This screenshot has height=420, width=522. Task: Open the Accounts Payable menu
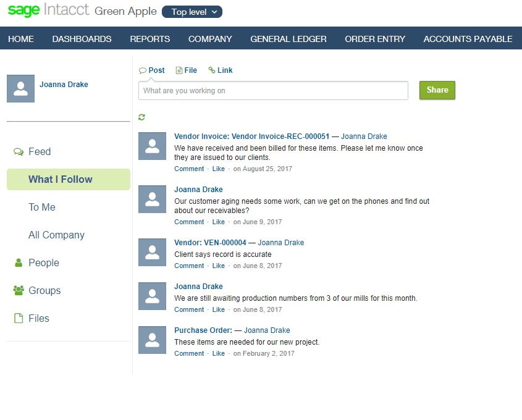pyautogui.click(x=468, y=39)
